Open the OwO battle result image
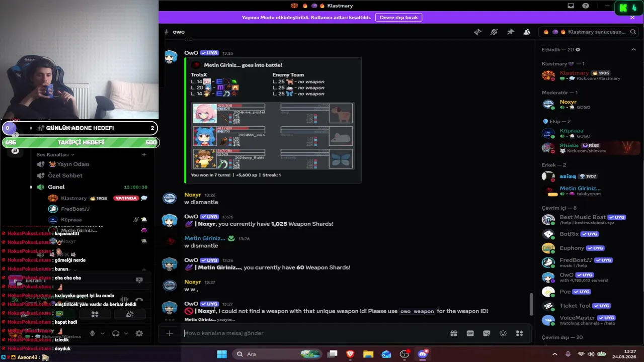 coord(273,136)
